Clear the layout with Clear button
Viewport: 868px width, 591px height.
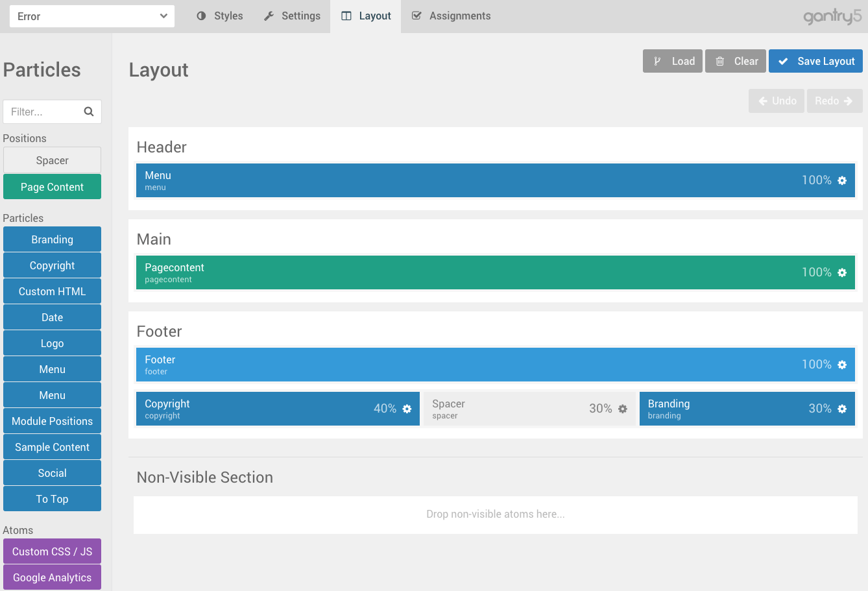(x=736, y=61)
